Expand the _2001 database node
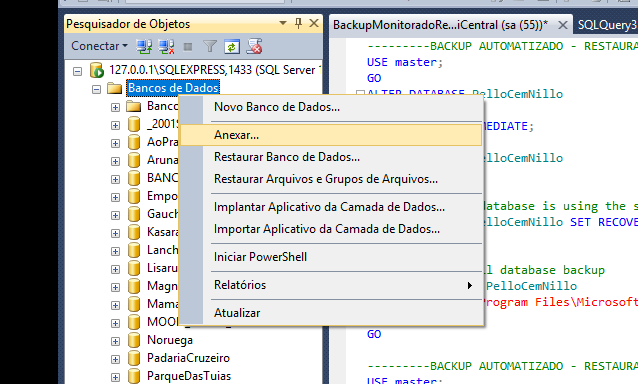 [116, 125]
